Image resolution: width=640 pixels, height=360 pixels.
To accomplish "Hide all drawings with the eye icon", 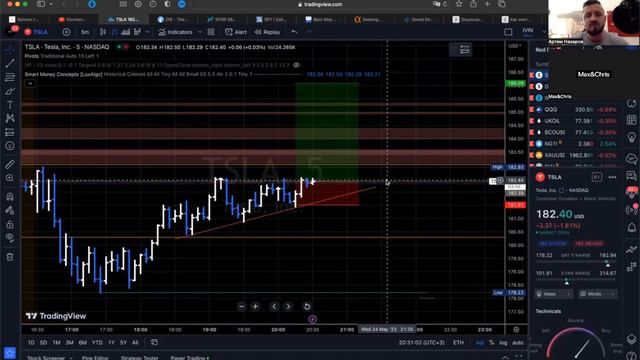I will [x=10, y=238].
